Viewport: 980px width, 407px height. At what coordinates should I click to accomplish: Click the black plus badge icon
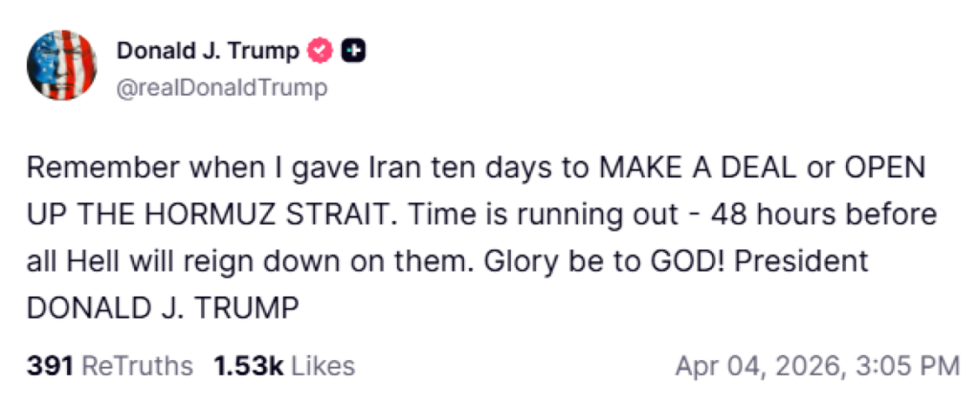tap(353, 52)
